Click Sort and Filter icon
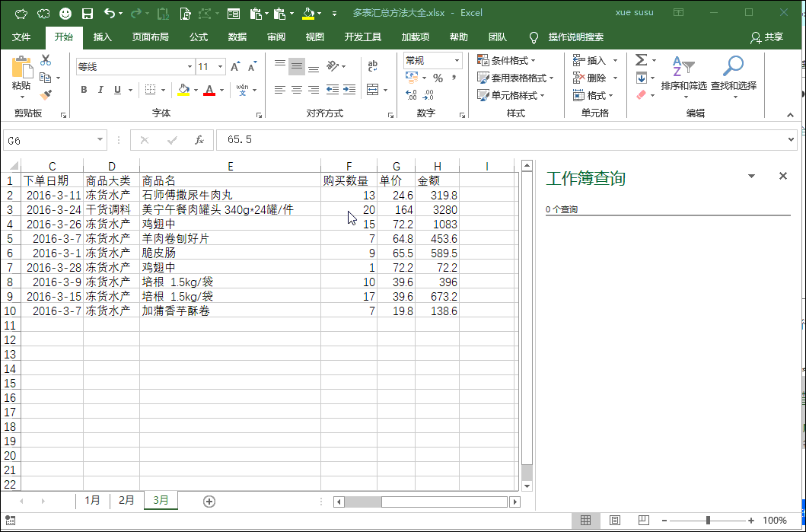 [x=683, y=74]
